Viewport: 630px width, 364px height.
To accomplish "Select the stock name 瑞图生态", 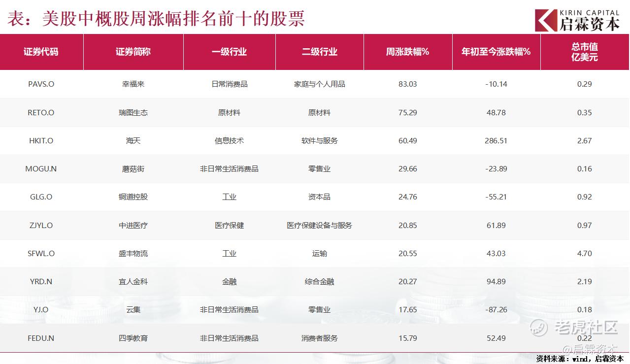I will point(133,113).
